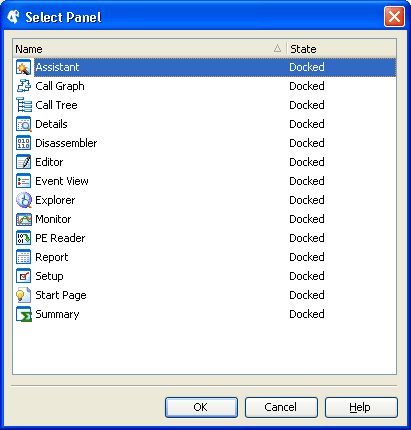This screenshot has height=430, width=411.
Task: Sort list by State column header
Action: pos(342,49)
